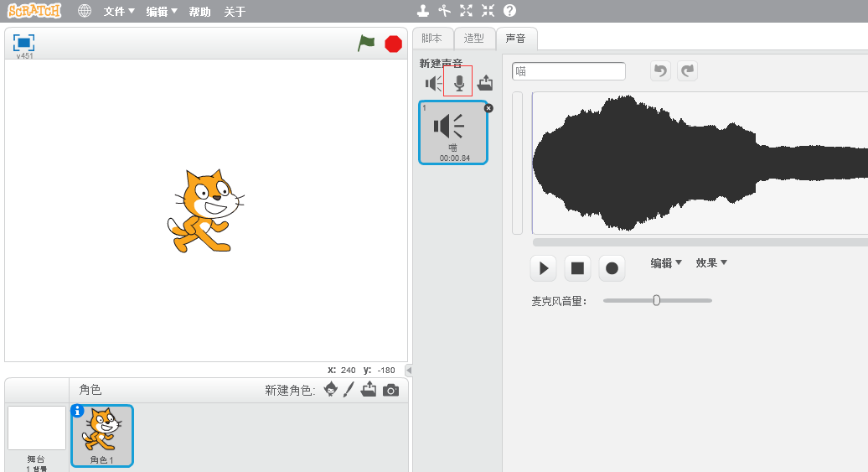Click the block help question mark

coord(510,11)
